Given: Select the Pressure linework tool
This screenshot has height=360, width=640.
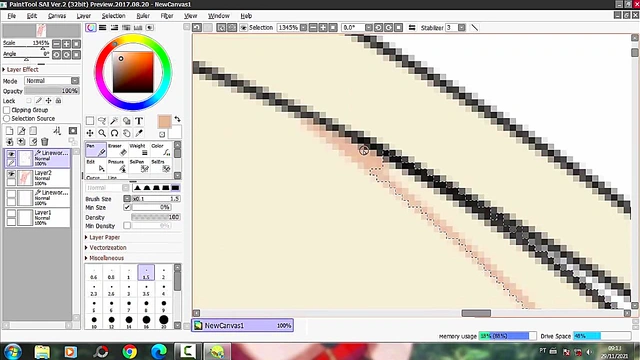Looking at the screenshot, I should click(x=118, y=165).
